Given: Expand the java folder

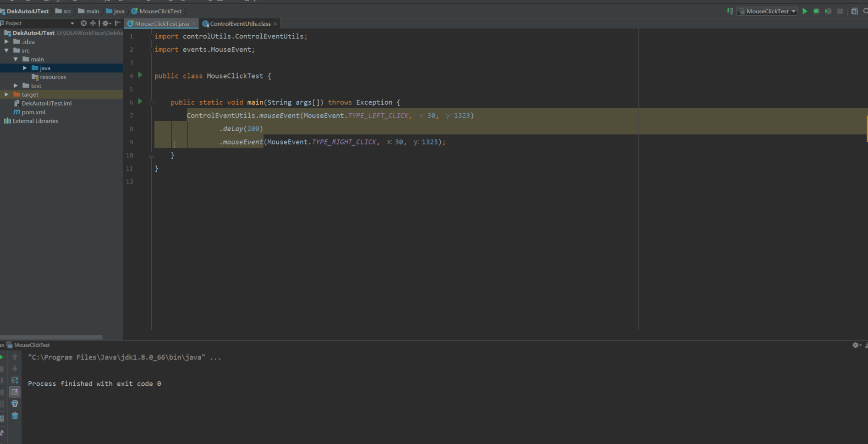Looking at the screenshot, I should [25, 68].
